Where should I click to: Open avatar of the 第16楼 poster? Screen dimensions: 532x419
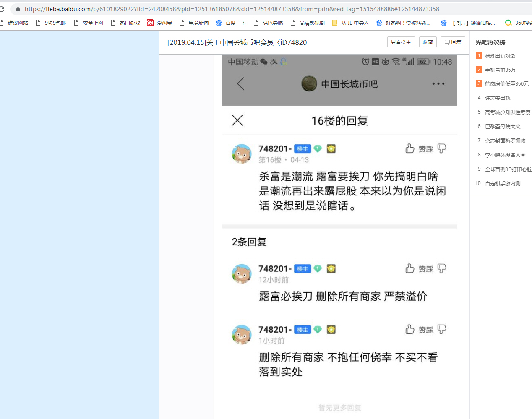(x=242, y=154)
